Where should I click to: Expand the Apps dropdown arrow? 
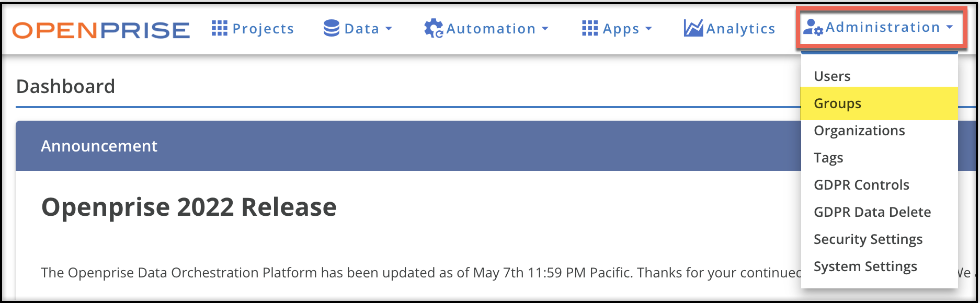click(x=648, y=29)
